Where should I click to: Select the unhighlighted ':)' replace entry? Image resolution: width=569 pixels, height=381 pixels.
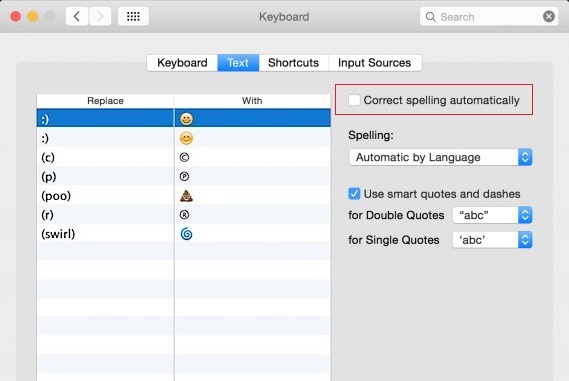(x=45, y=138)
